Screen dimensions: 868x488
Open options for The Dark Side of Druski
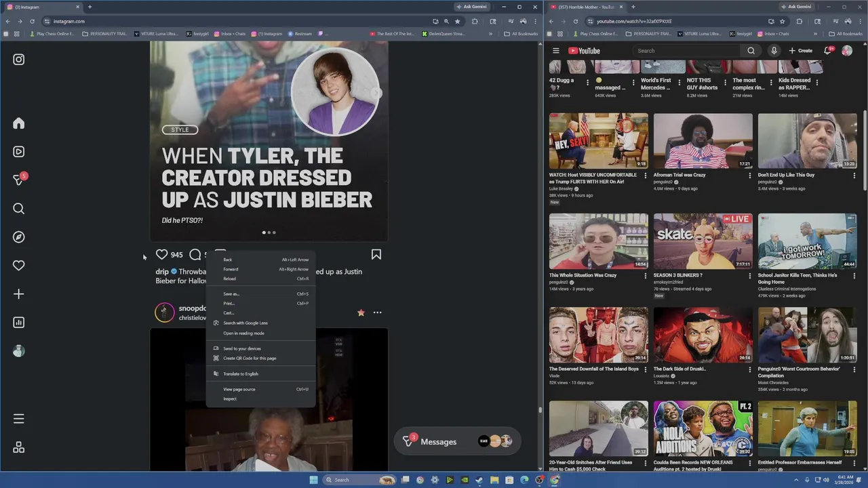[x=749, y=369]
